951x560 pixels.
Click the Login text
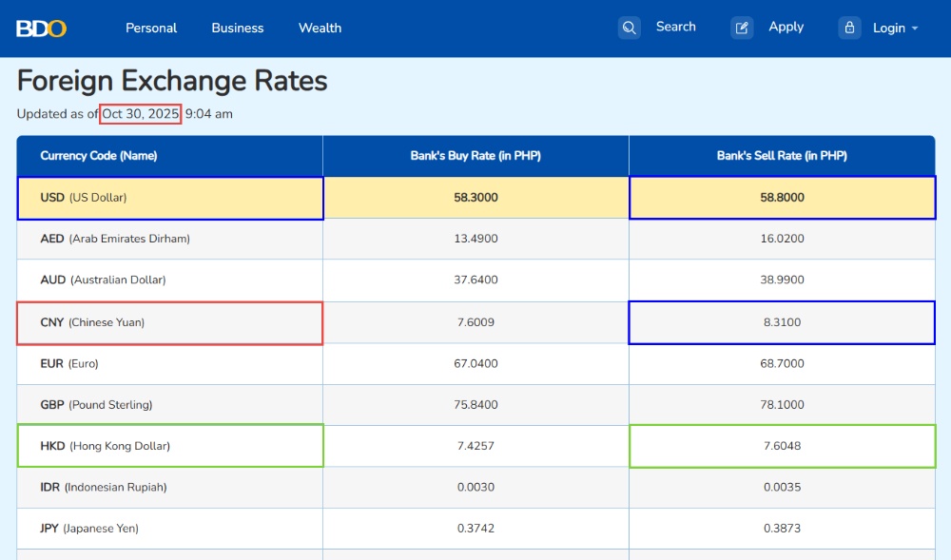pos(888,28)
